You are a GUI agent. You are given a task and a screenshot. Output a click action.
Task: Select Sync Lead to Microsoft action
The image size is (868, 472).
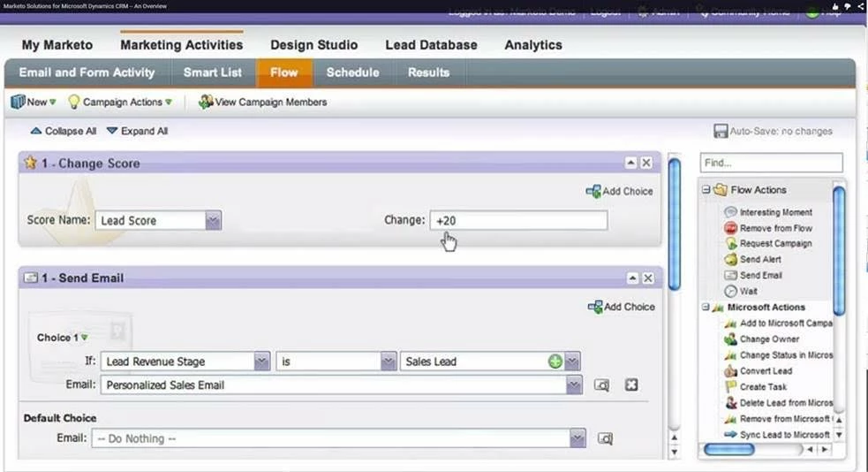click(777, 435)
